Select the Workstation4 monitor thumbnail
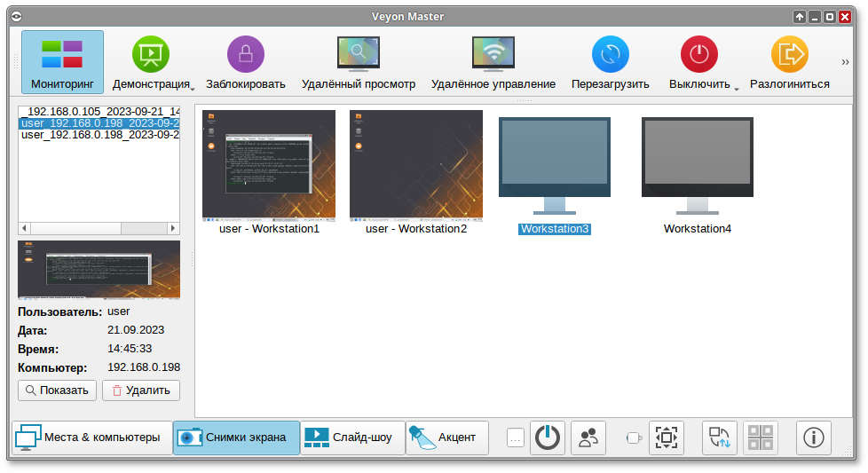 [x=697, y=166]
